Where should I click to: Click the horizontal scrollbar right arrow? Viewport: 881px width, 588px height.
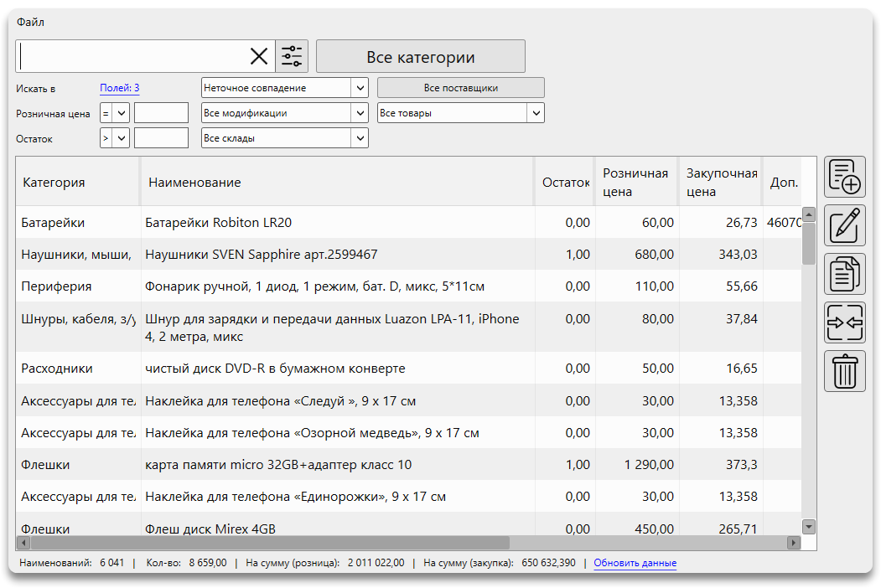[793, 543]
